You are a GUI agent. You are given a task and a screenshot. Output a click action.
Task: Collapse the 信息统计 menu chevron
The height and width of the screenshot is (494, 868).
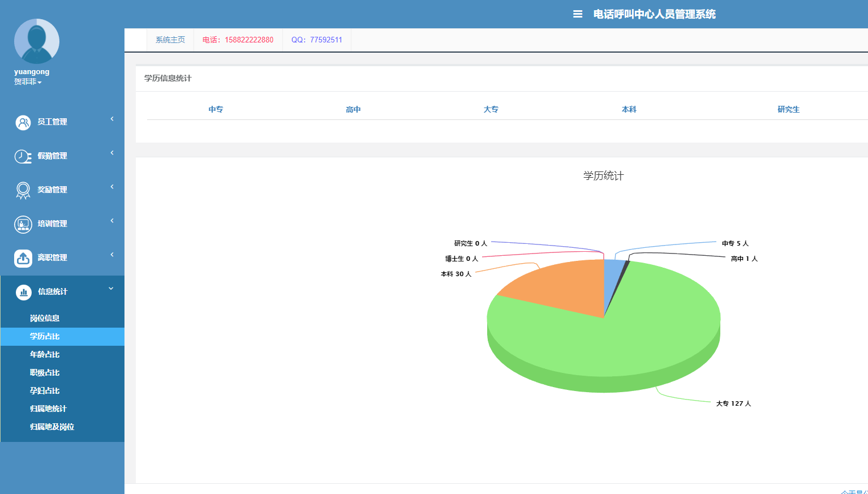111,289
